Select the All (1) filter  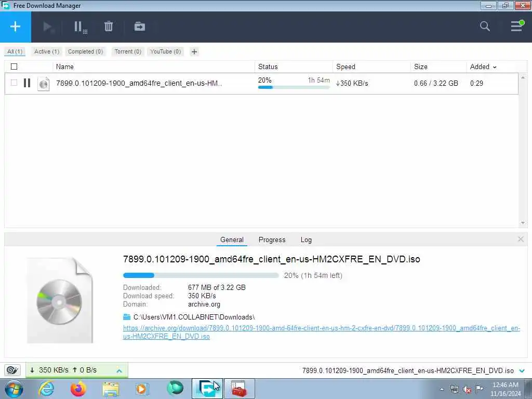[x=15, y=51]
